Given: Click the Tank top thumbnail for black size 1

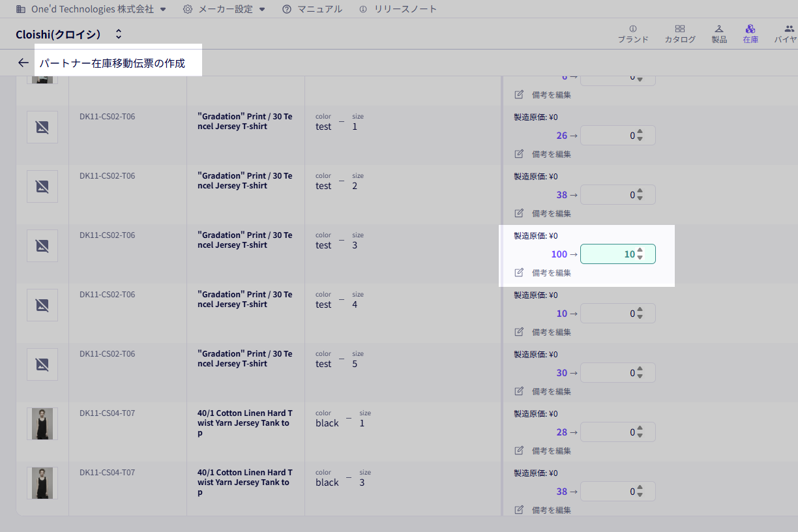Looking at the screenshot, I should pyautogui.click(x=42, y=424).
